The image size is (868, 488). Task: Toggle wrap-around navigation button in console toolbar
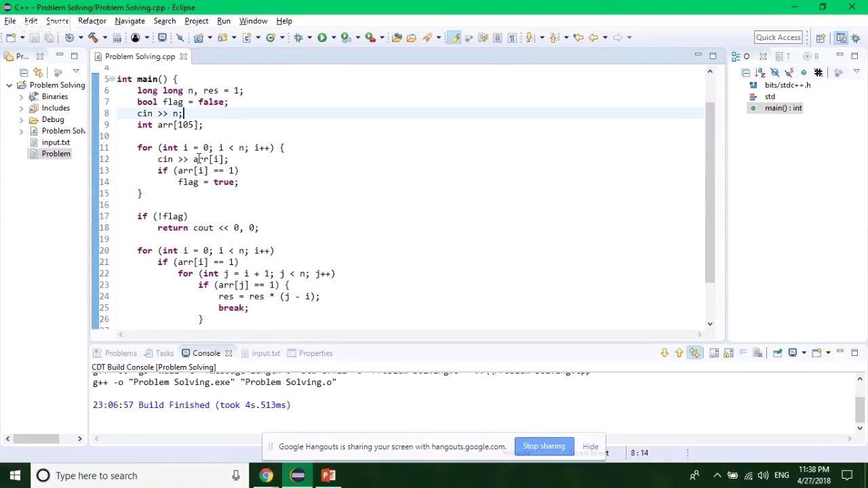694,353
